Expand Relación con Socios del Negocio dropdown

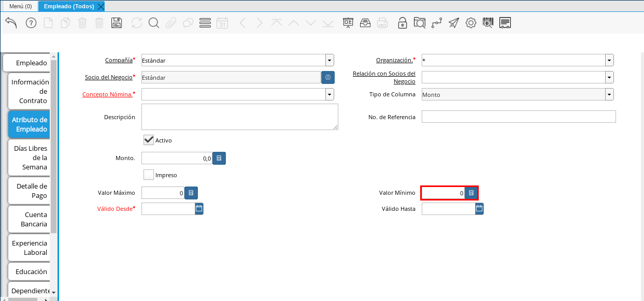click(x=609, y=77)
